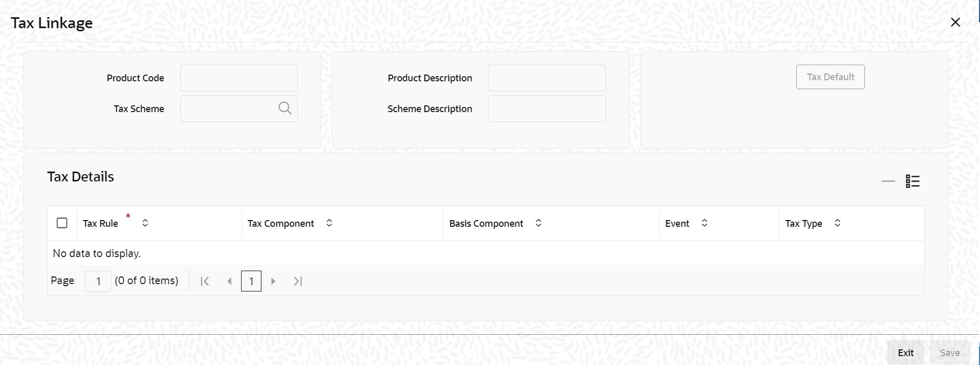Click the page number input box
This screenshot has height=365, width=980.
tap(98, 281)
